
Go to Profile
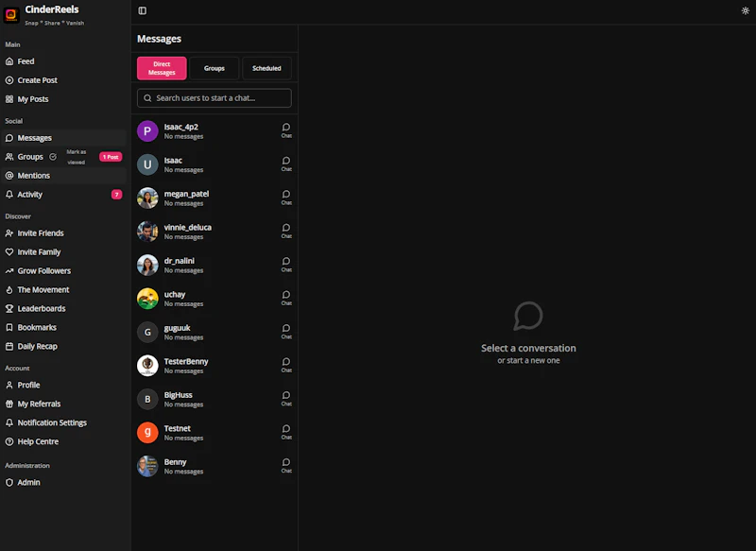coord(63,385)
